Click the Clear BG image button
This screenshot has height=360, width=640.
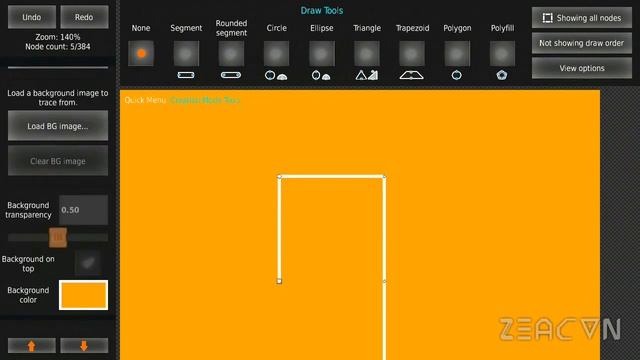point(58,161)
